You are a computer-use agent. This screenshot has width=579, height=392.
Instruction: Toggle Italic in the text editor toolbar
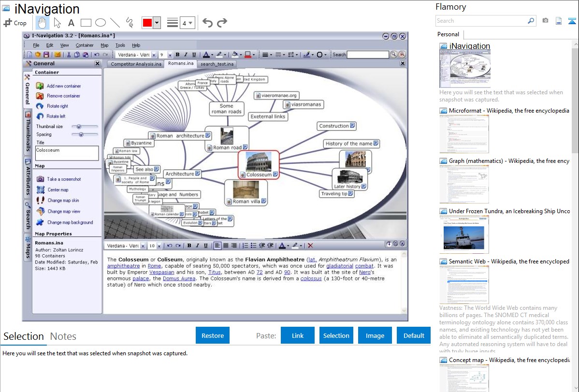pos(198,246)
